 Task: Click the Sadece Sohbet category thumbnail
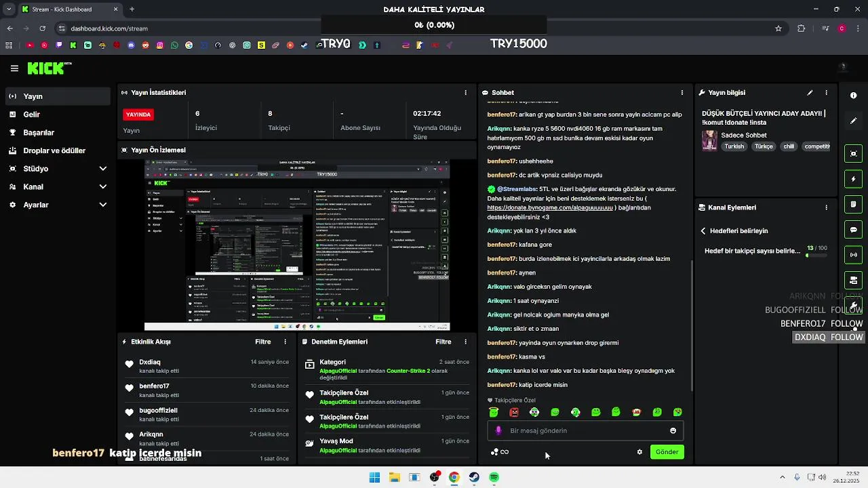[709, 140]
